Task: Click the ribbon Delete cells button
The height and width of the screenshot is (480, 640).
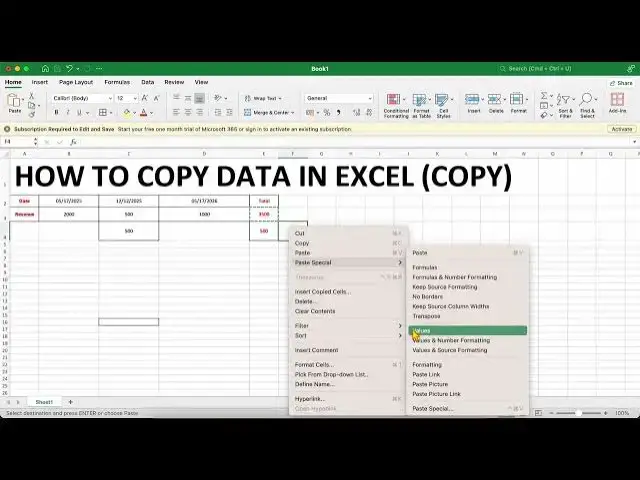Action: click(x=496, y=103)
